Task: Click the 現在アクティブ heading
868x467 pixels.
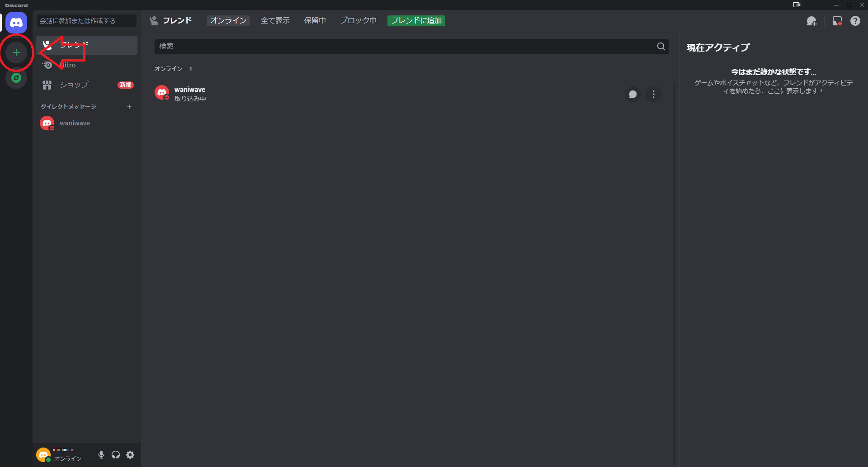Action: 718,48
